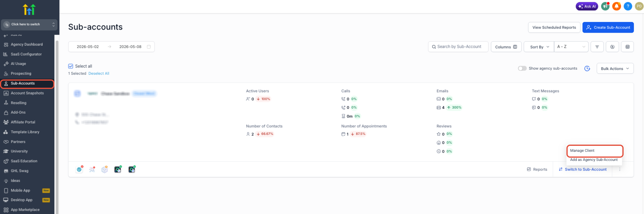
Task: Click the sidebar vertical scrollbar
Action: tap(57, 124)
